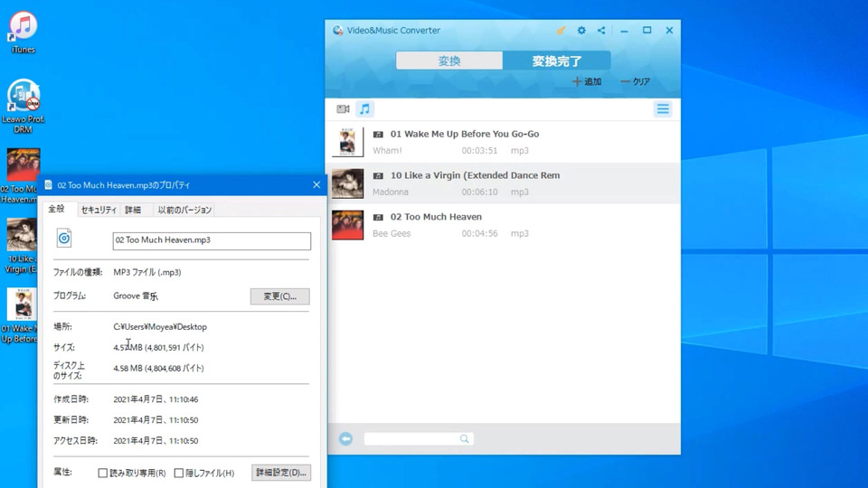Viewport: 868px width, 488px height.
Task: Click created date "2021年4月7日、11:10:46"
Action: 156,399
